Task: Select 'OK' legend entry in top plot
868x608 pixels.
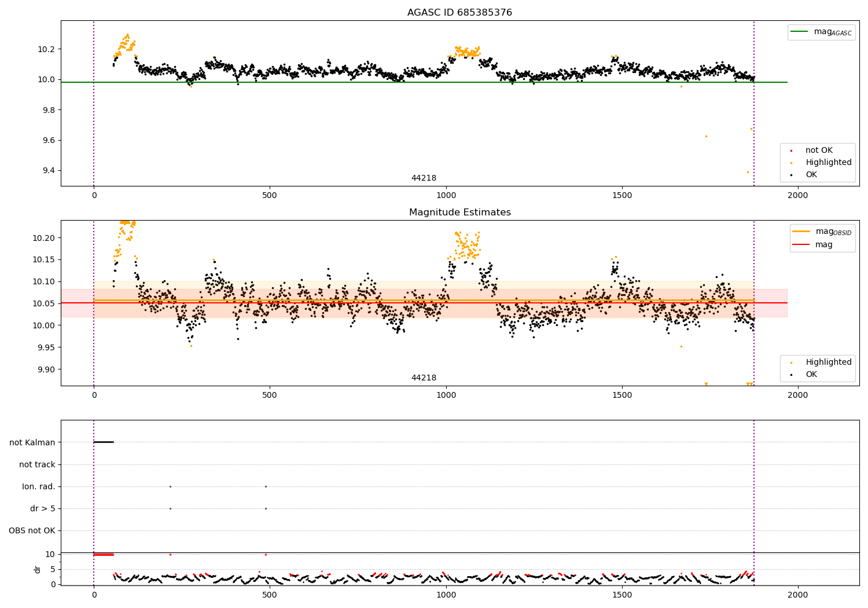Action: tap(811, 175)
